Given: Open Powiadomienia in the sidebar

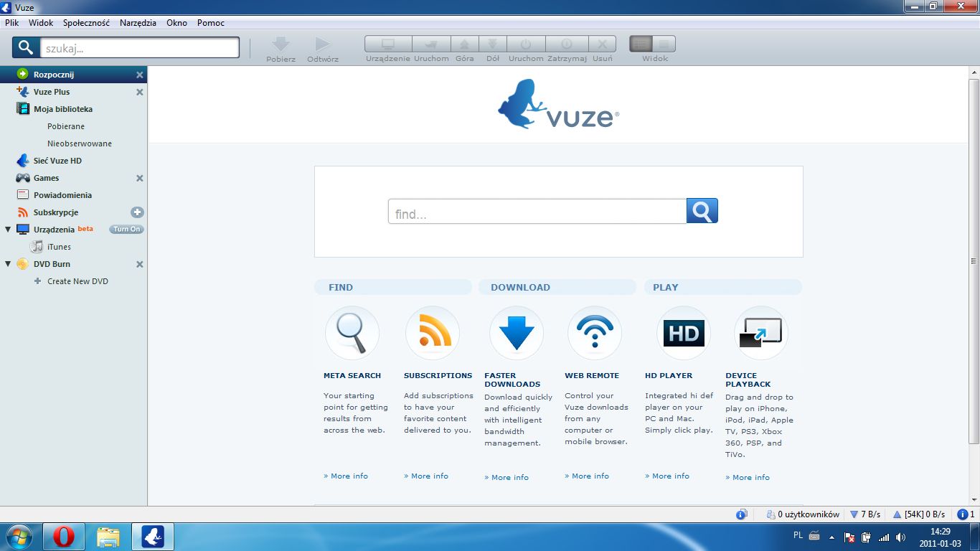Looking at the screenshot, I should [x=62, y=195].
